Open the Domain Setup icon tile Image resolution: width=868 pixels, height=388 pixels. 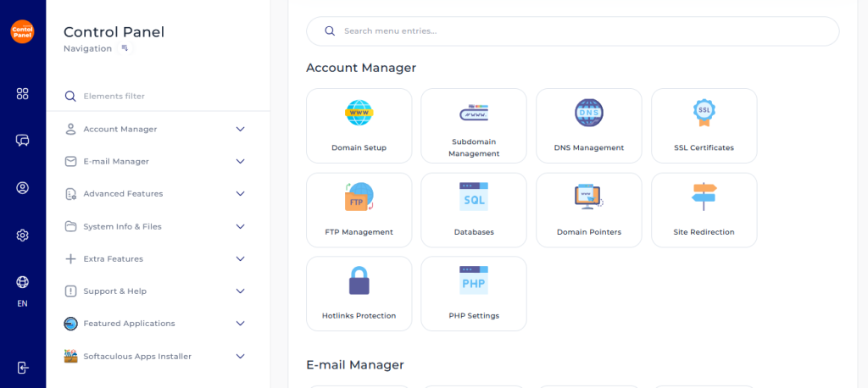[359, 112]
